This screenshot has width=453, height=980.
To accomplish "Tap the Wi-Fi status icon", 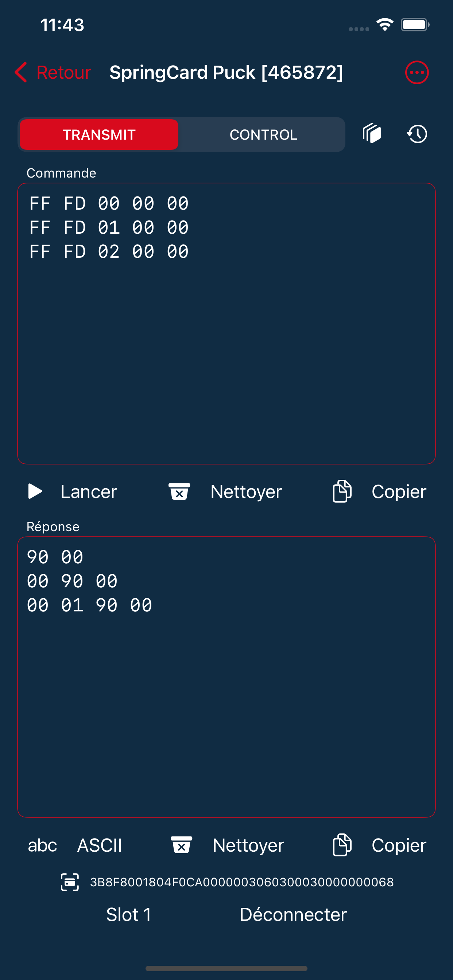I will point(385,25).
